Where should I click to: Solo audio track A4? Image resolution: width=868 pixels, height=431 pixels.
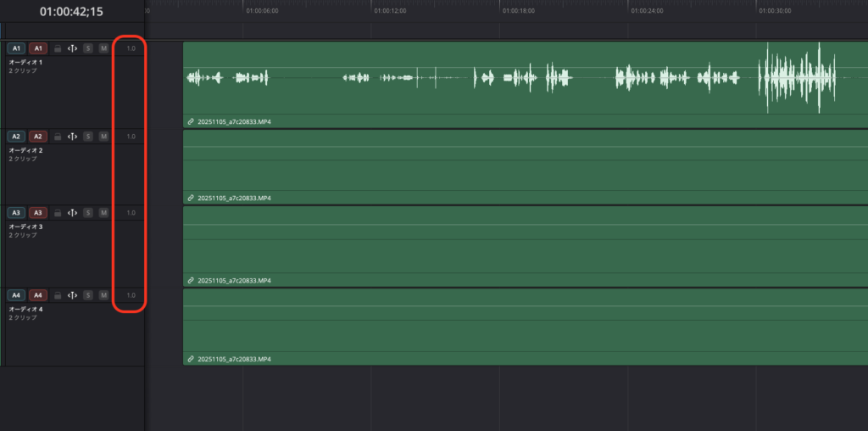pos(88,295)
